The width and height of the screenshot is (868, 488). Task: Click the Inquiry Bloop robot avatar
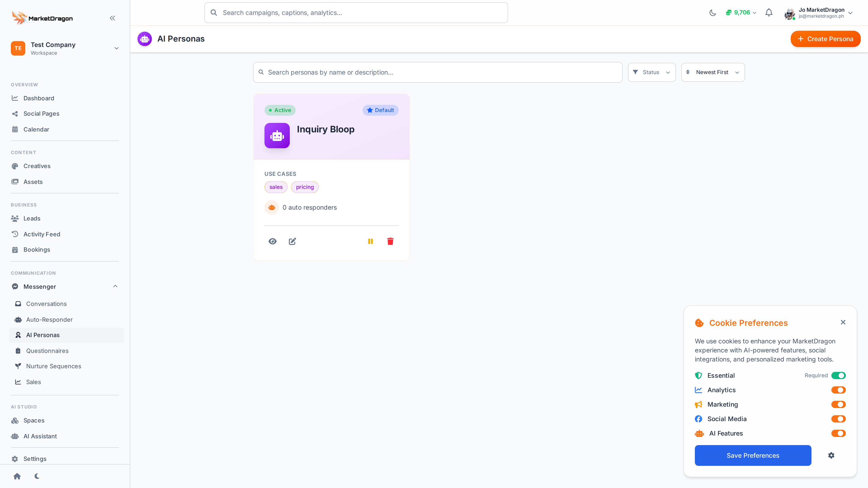click(277, 135)
